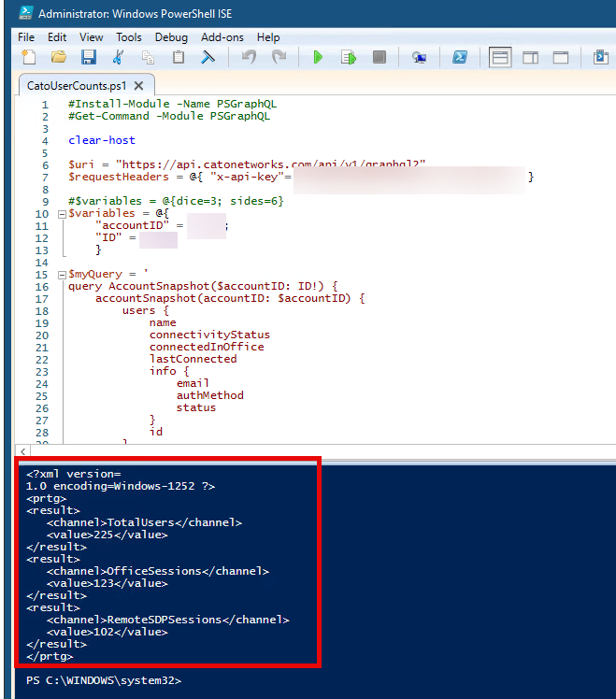Screen dimensions: 616x699
Task: Save the script with the floppy disk icon
Action: (x=88, y=58)
